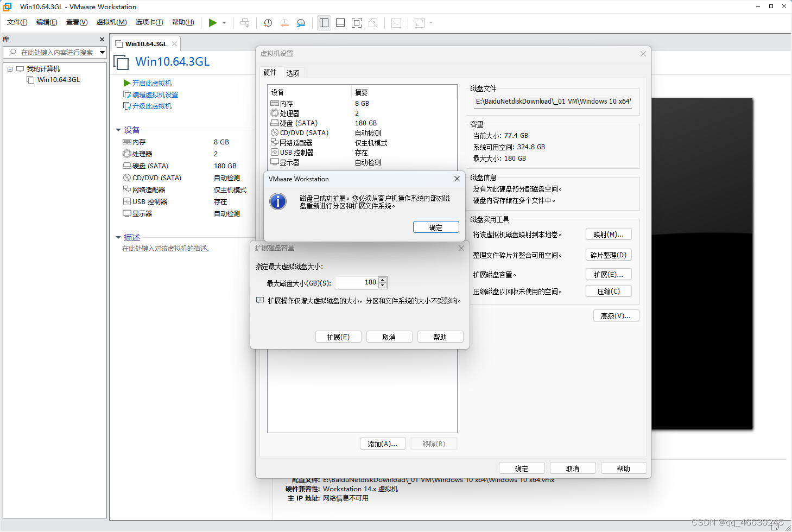Viewport: 792px width, 532px height.
Task: Click the send Ctrl+Alt+Del toolbar icon
Action: coord(245,23)
